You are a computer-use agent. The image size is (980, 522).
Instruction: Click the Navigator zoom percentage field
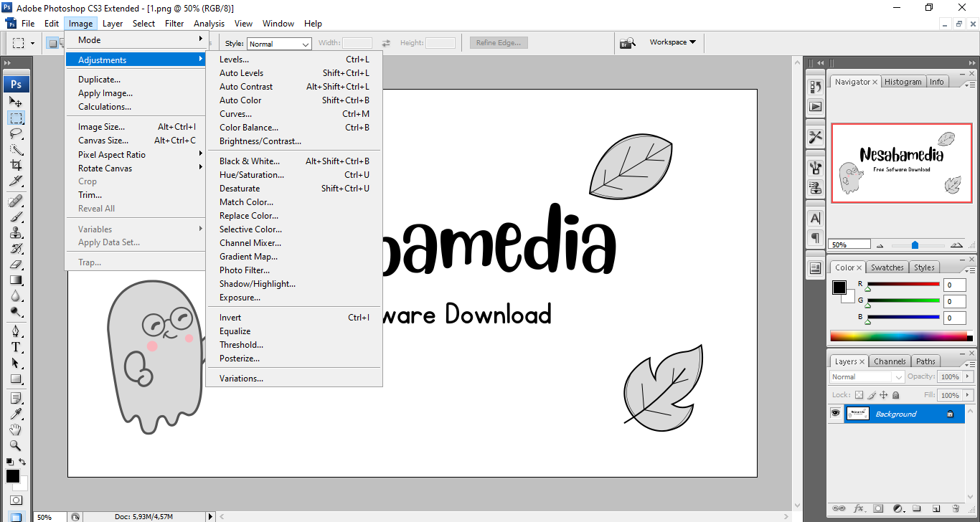click(x=849, y=245)
